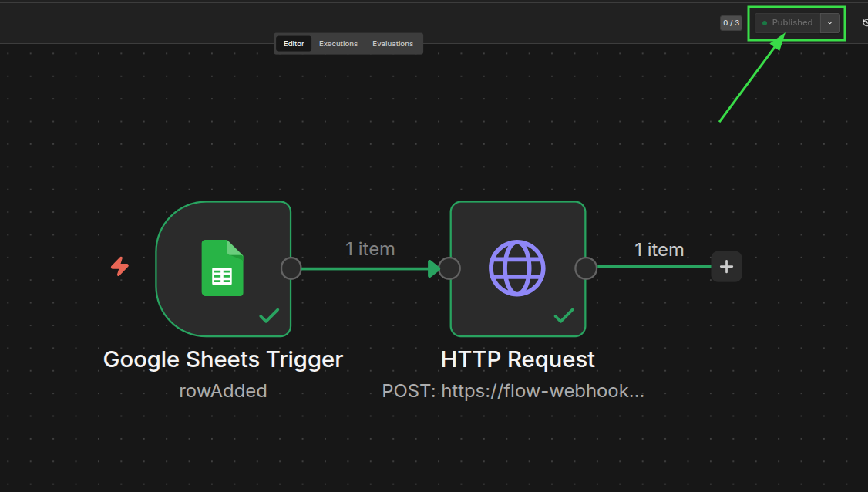Viewport: 868px width, 492px height.
Task: Switch to the Editor tab
Action: 294,44
